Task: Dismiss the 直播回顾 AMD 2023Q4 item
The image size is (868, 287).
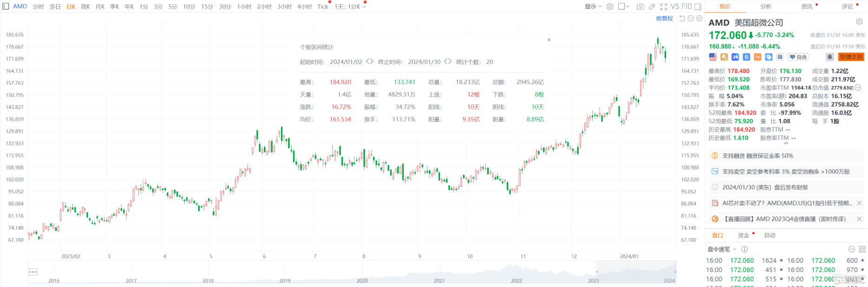Action: coord(859,219)
